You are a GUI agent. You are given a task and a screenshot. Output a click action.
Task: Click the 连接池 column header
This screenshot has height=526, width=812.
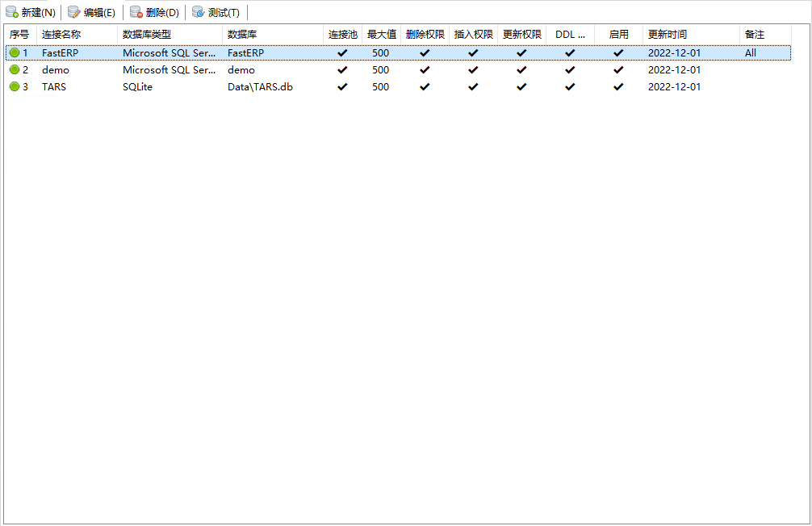click(343, 35)
